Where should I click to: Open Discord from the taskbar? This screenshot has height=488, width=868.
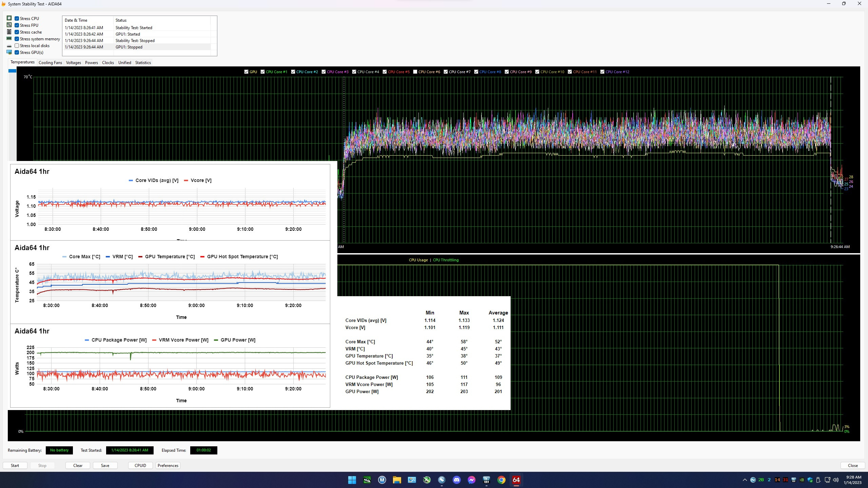point(456,480)
